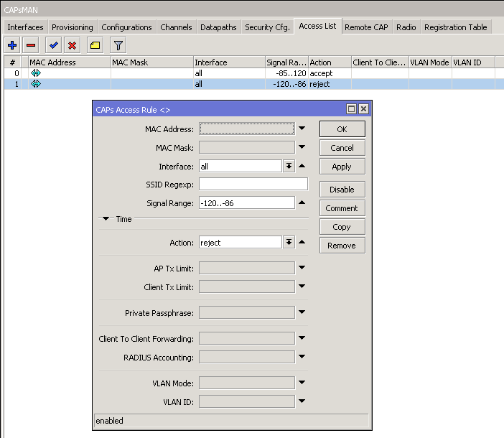The width and height of the screenshot is (504, 438).
Task: Click the blue plus Add rule icon
Action: (12, 45)
